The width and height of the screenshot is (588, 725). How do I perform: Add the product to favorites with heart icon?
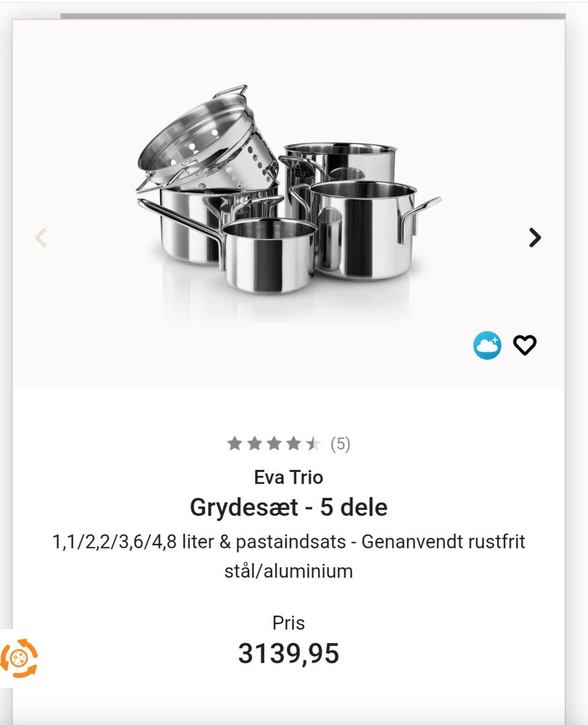click(525, 345)
